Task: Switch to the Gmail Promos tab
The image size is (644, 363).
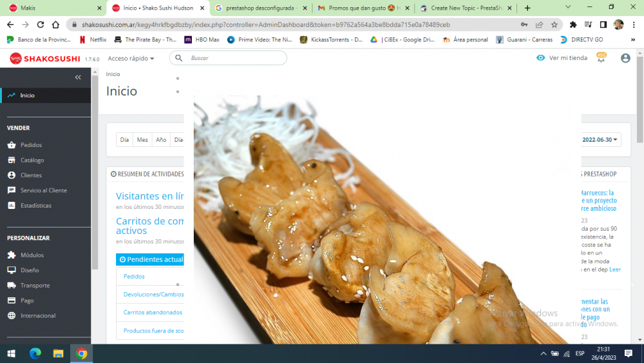Action: pos(363,8)
